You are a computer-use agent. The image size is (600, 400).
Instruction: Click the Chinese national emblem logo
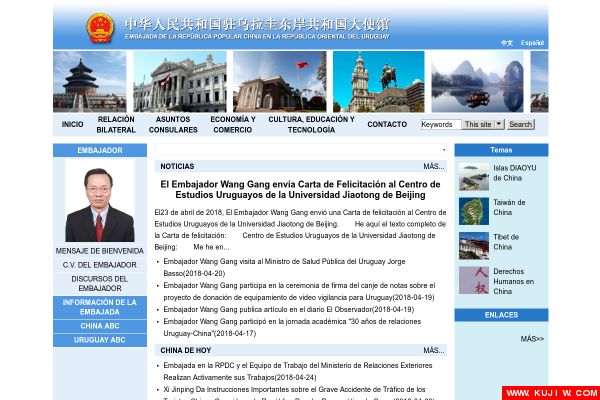(100, 28)
